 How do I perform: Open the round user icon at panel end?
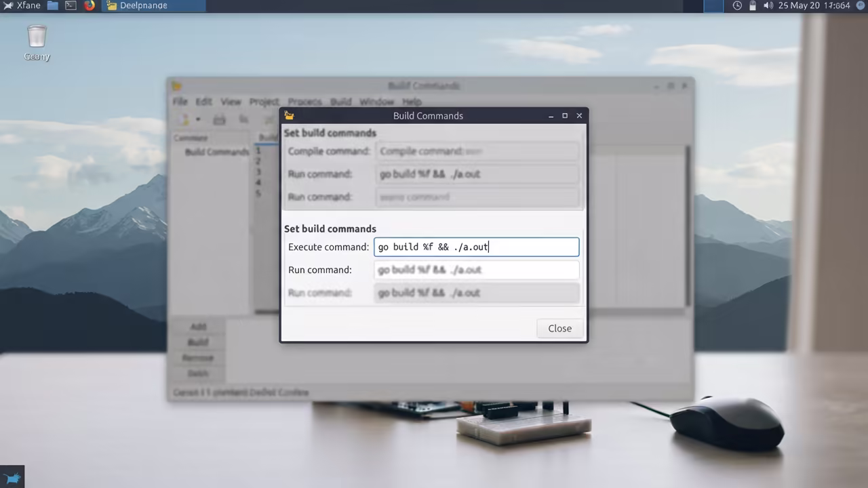tap(861, 5)
